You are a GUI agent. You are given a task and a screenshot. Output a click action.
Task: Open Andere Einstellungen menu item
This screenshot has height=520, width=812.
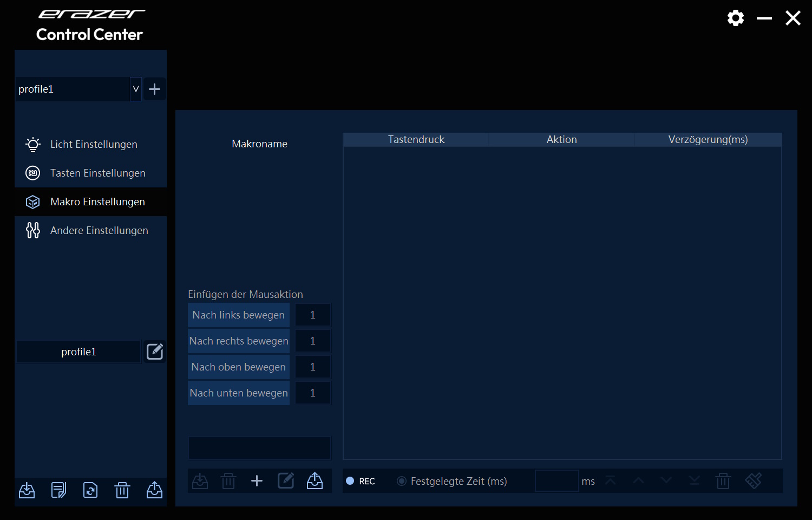(99, 231)
